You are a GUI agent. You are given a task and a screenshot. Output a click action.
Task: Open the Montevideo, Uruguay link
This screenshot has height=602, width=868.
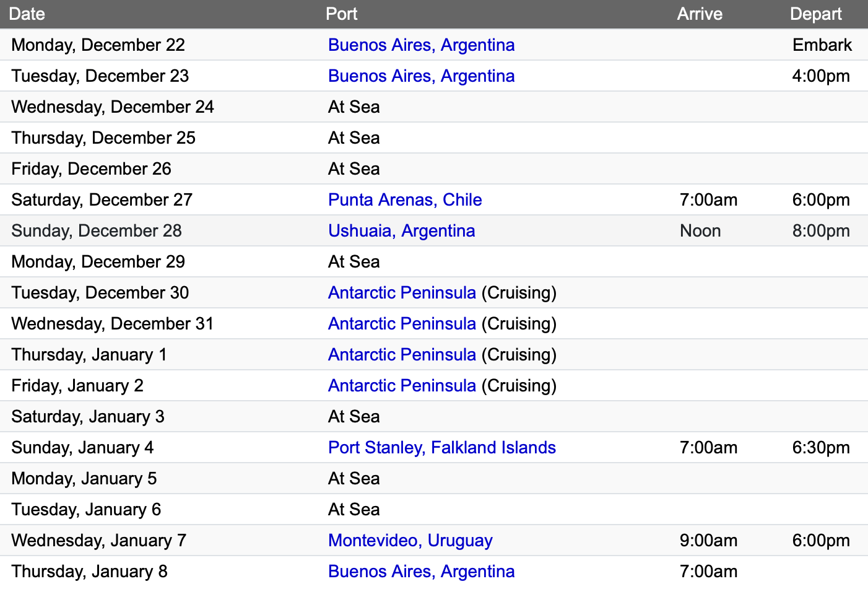click(410, 540)
